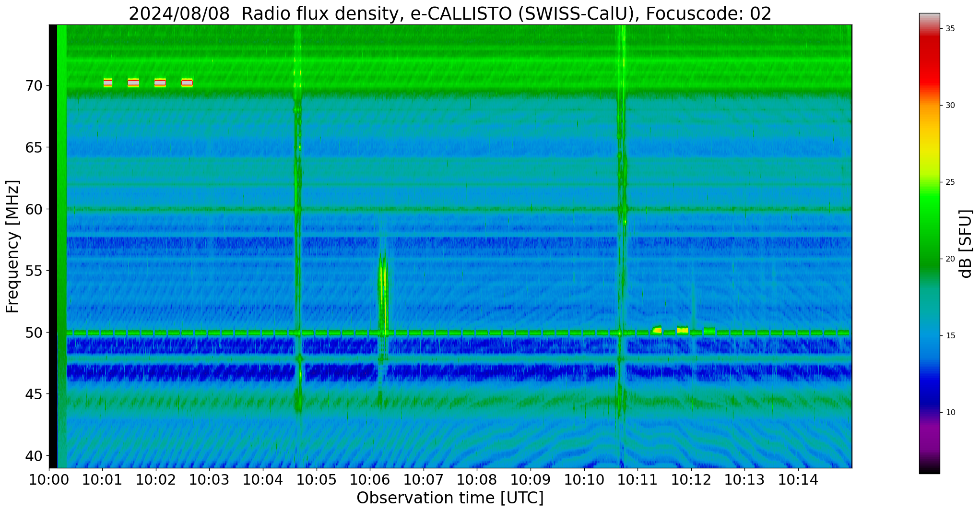This screenshot has height=512, width=980.
Task: Click the 60 MHz frequency tick label
Action: (x=34, y=209)
